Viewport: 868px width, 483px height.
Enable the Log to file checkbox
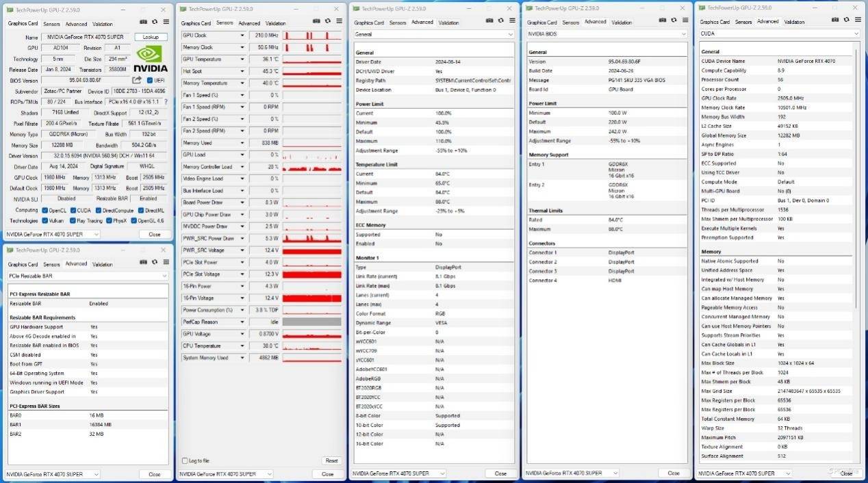click(x=184, y=460)
